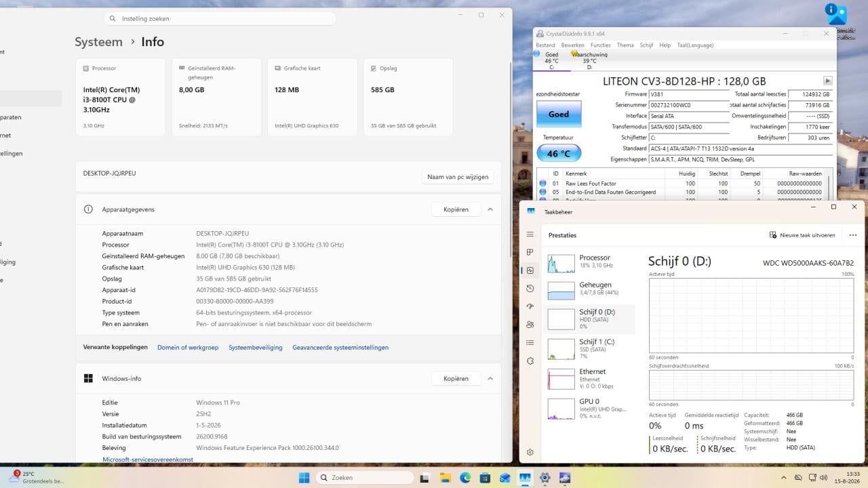
Task: Open Task Manager hamburger navigation menu
Action: click(x=530, y=235)
